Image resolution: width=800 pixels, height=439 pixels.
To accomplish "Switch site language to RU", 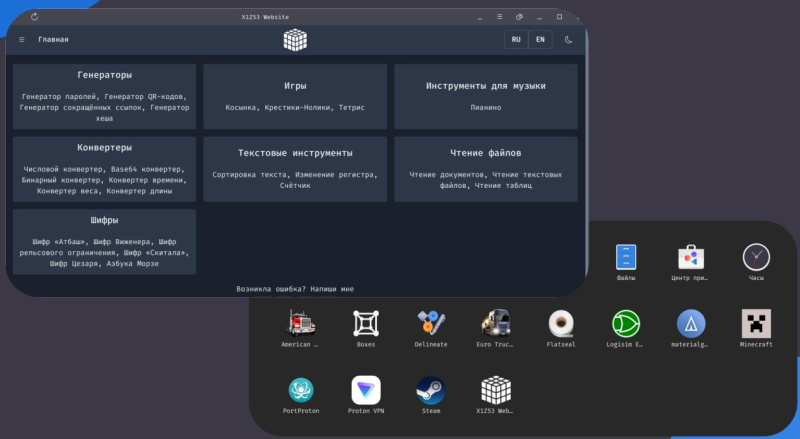I will pos(516,40).
